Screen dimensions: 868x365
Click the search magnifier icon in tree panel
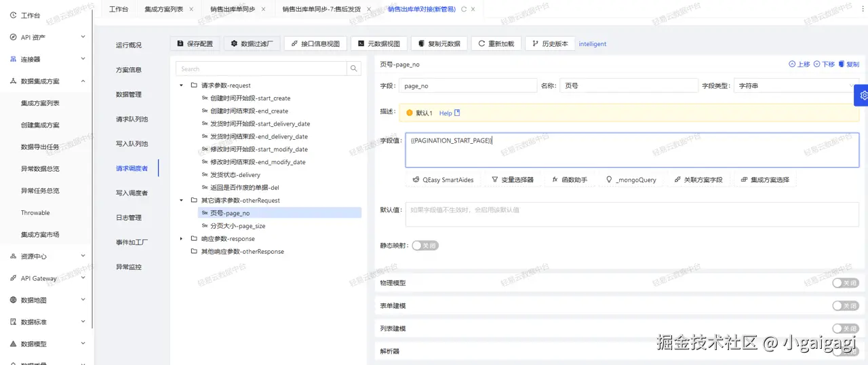[x=354, y=69]
